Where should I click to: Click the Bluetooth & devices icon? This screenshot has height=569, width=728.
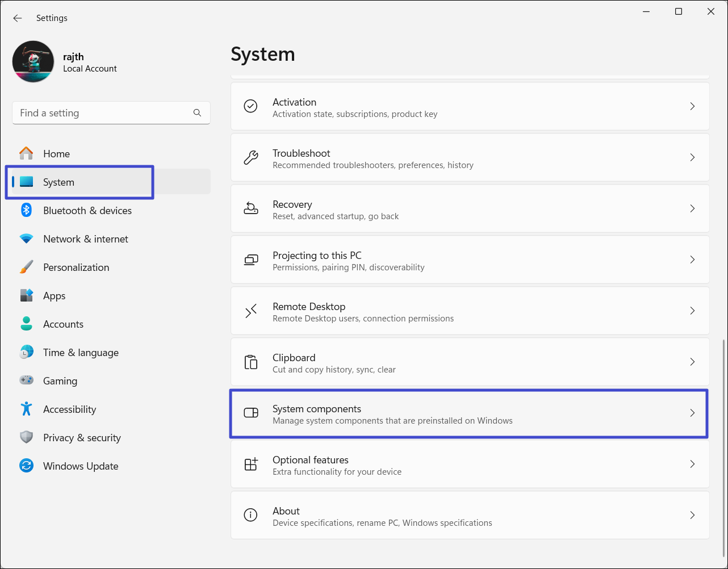point(26,211)
